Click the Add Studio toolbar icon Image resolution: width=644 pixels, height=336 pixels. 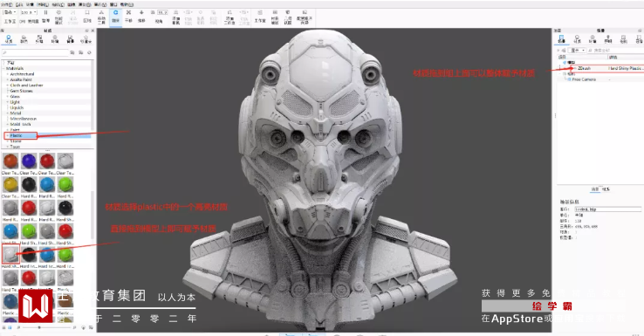pyautogui.click(x=230, y=17)
